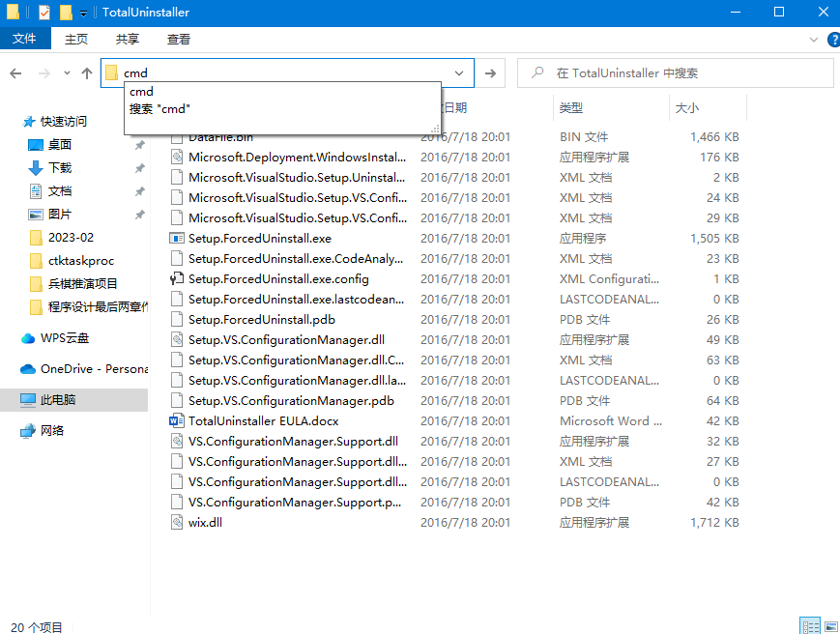
Task: Select the 27 KB VS.ConfigurationManager.Support.dll XML
Action: coord(298,462)
